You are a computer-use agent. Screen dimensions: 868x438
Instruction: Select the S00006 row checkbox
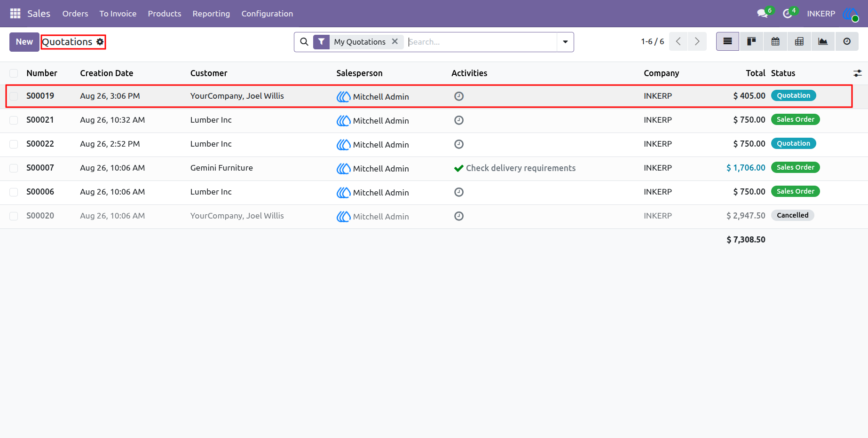(14, 192)
